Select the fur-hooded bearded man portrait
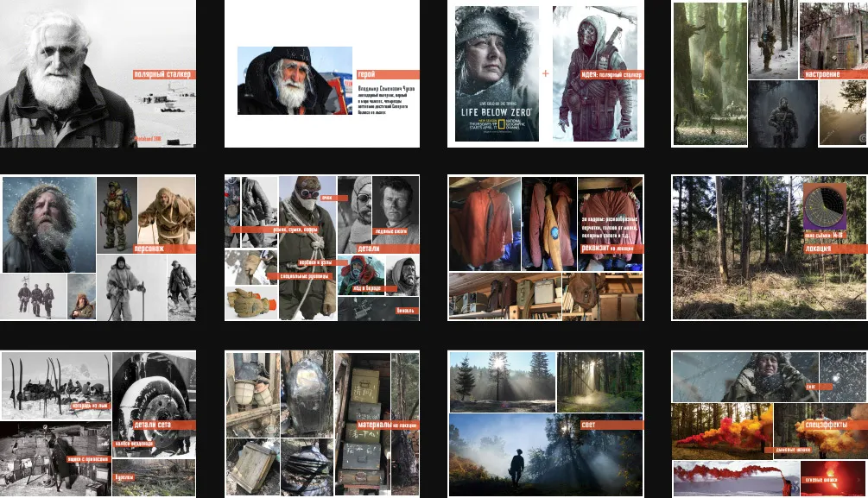The height and width of the screenshot is (498, 868). [48, 224]
